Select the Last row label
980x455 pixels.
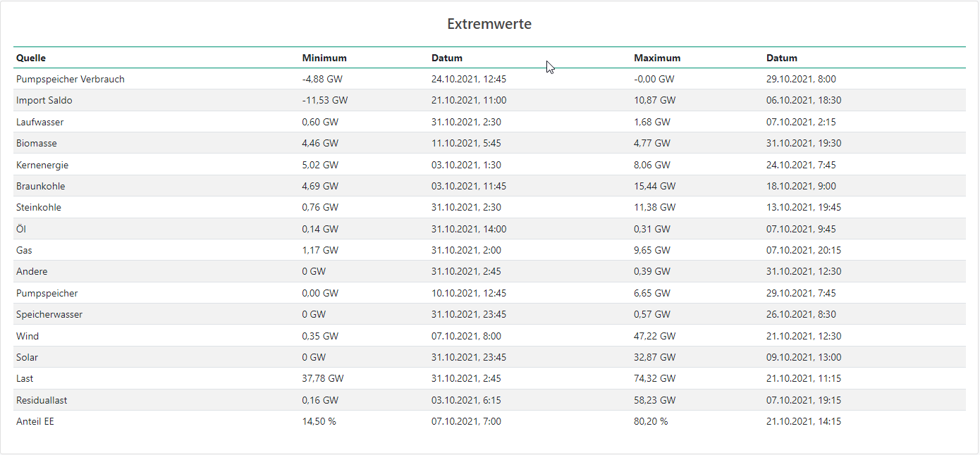25,378
